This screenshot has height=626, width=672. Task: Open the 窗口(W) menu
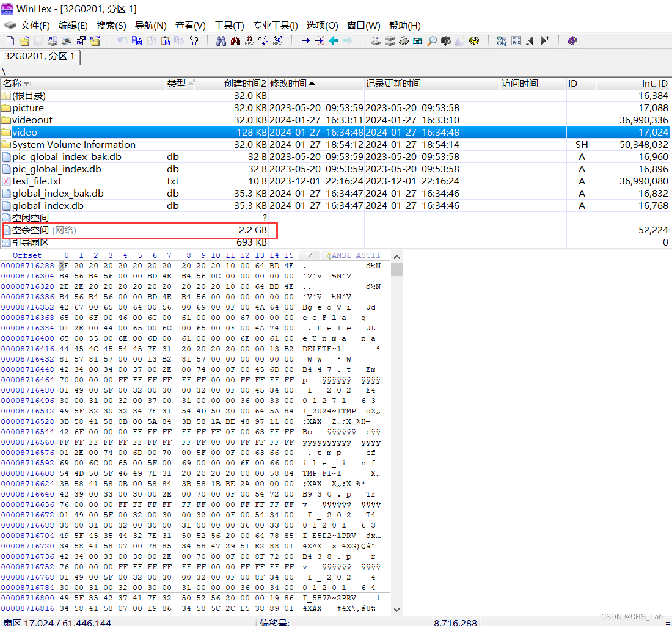[363, 26]
